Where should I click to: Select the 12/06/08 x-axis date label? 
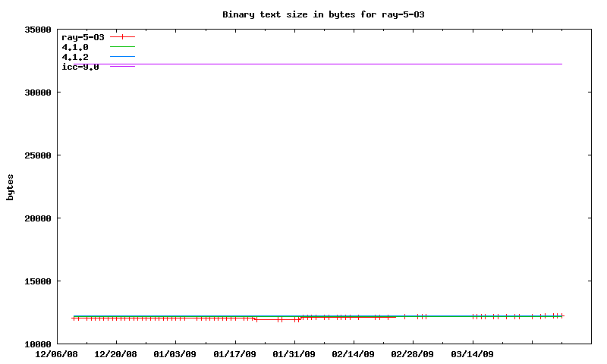56,354
